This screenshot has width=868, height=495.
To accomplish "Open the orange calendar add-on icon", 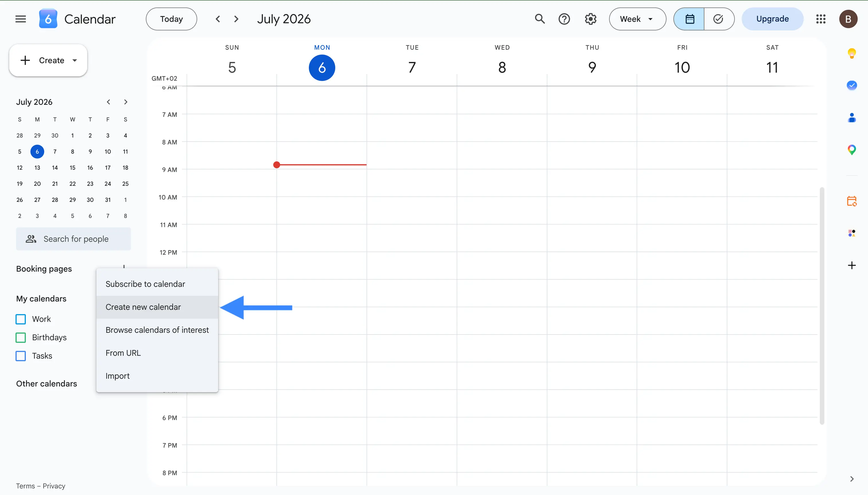I will 852,201.
